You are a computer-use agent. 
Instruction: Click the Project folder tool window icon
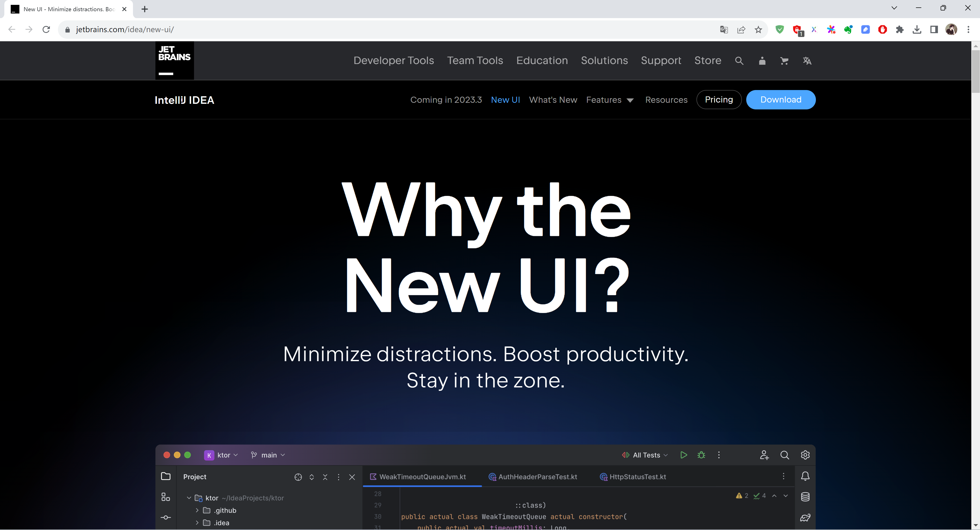pyautogui.click(x=166, y=476)
